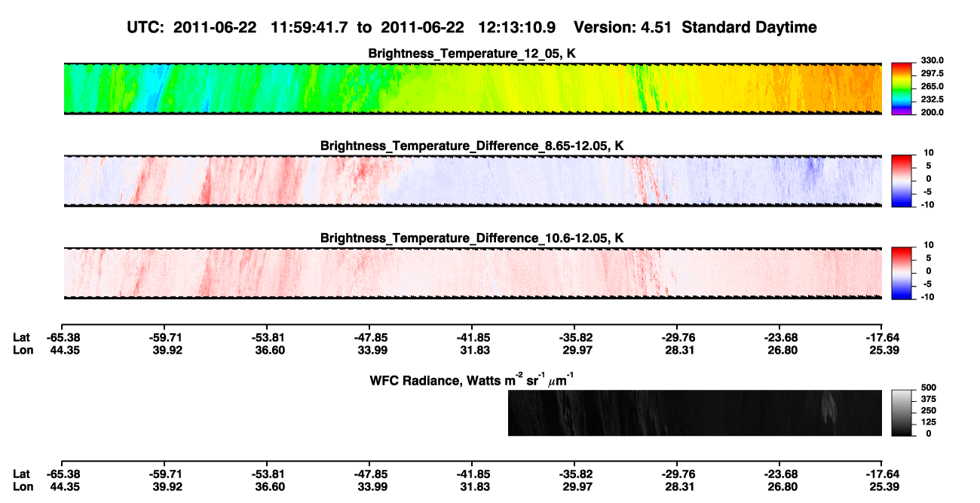Click upper axis latitude -35.82
The image size is (980, 503).
point(574,338)
